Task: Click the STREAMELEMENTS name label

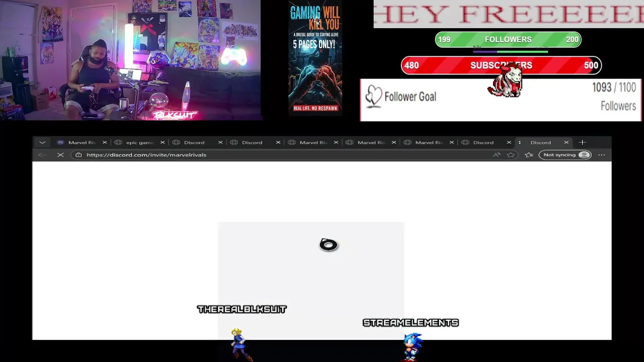Action: [411, 323]
